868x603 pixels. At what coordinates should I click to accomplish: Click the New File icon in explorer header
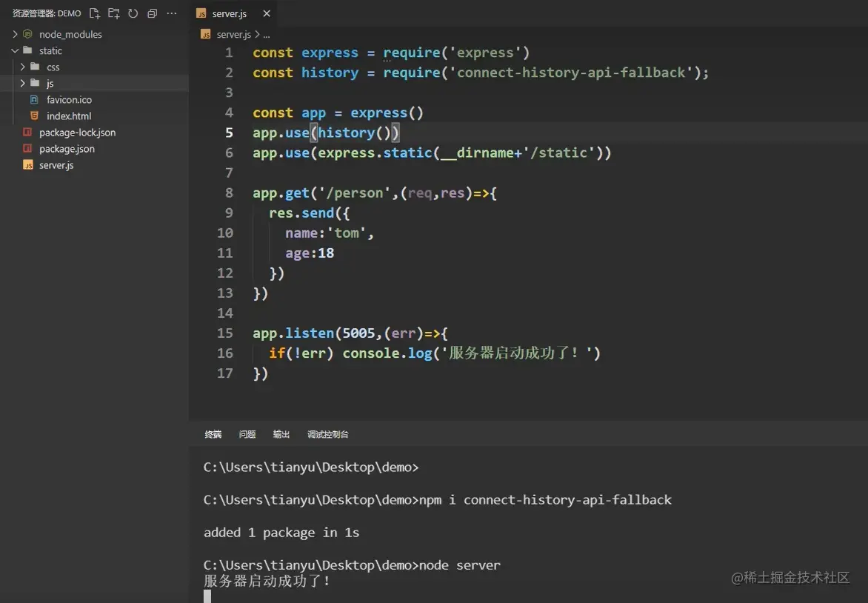coord(95,13)
